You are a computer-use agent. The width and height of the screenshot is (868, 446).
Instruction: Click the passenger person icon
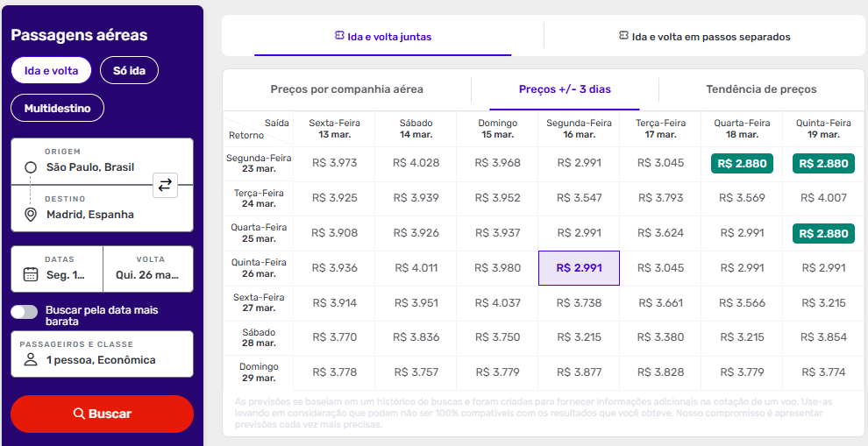click(x=31, y=360)
